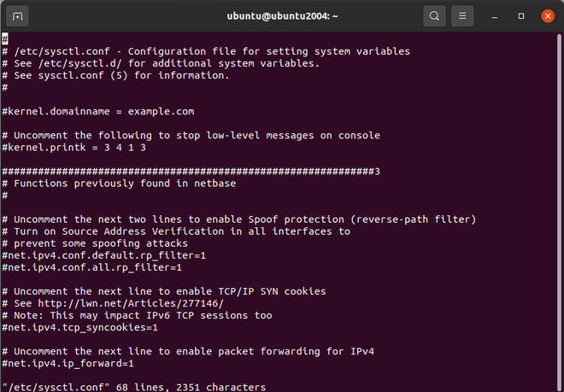Click the ubuntu@ubuntu2004 window title
Screen dimensions: 564x392
[281, 16]
